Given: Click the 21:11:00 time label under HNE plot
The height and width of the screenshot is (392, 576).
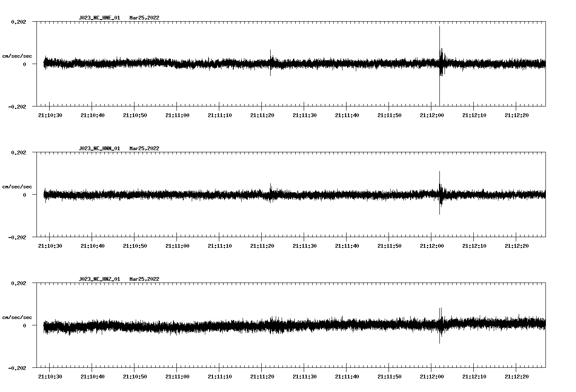Looking at the screenshot, I should click(177, 115).
